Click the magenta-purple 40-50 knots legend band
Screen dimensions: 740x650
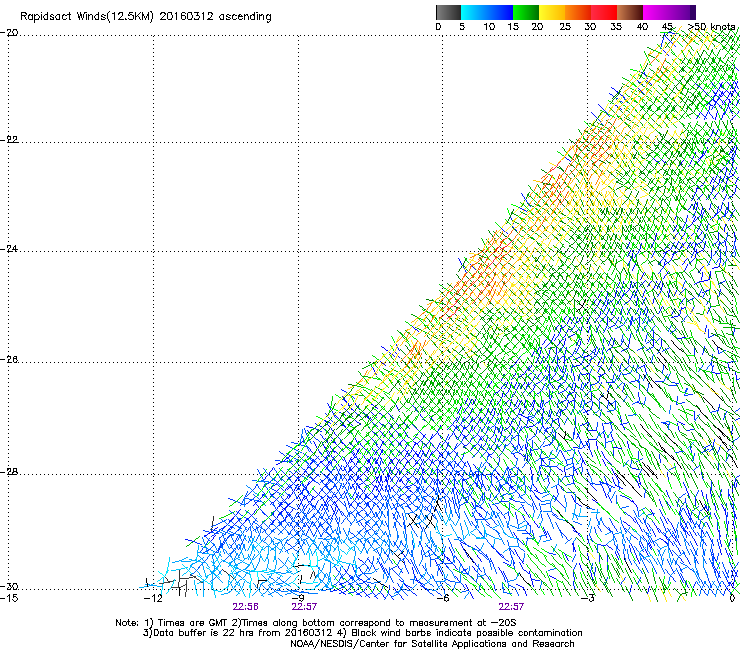pyautogui.click(x=669, y=12)
